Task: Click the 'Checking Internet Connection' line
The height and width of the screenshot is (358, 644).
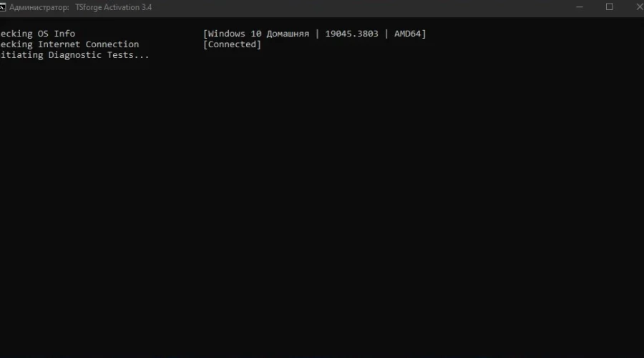Action: click(x=69, y=44)
